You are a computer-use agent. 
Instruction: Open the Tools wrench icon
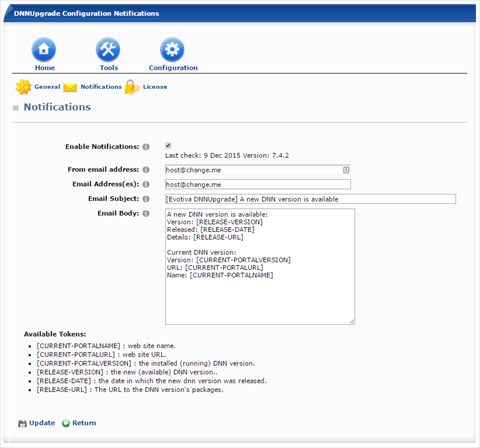[x=108, y=50]
